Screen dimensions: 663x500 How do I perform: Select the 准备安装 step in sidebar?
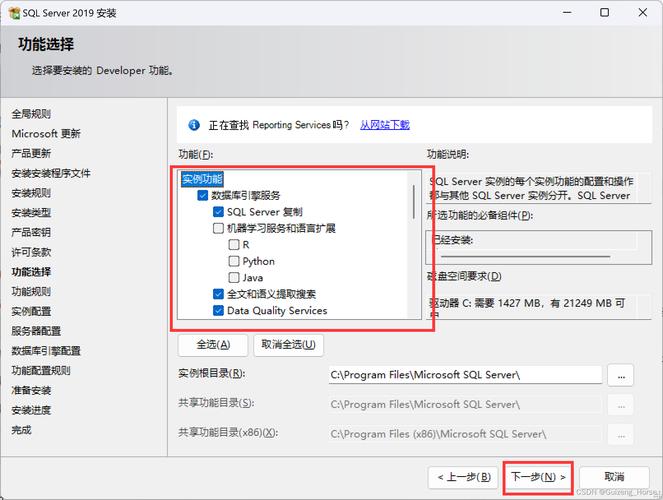click(31, 391)
